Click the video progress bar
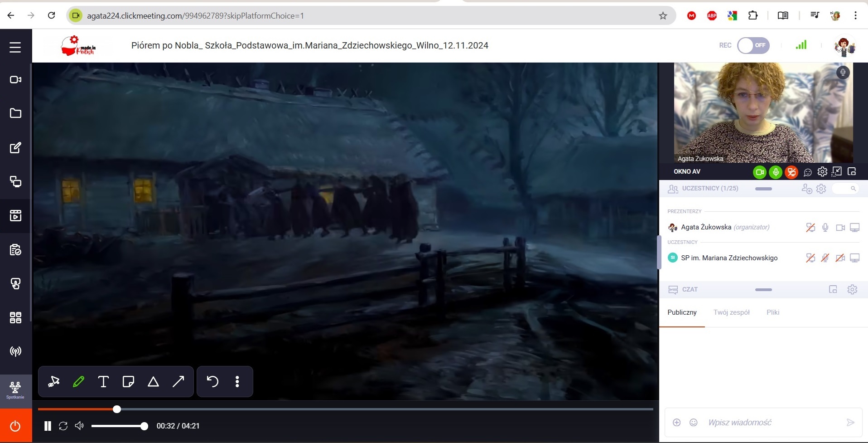The width and height of the screenshot is (868, 443). pyautogui.click(x=345, y=409)
